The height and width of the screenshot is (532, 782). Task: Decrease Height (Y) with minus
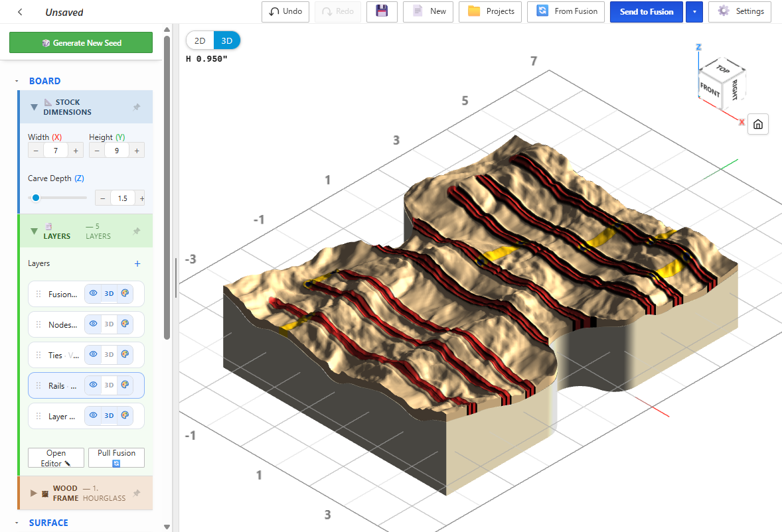tap(97, 151)
